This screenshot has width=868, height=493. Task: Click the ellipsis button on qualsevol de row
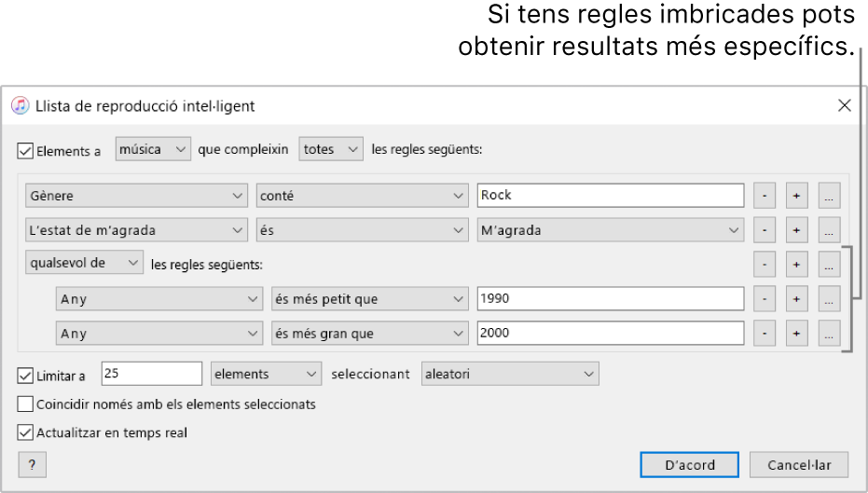(x=829, y=265)
